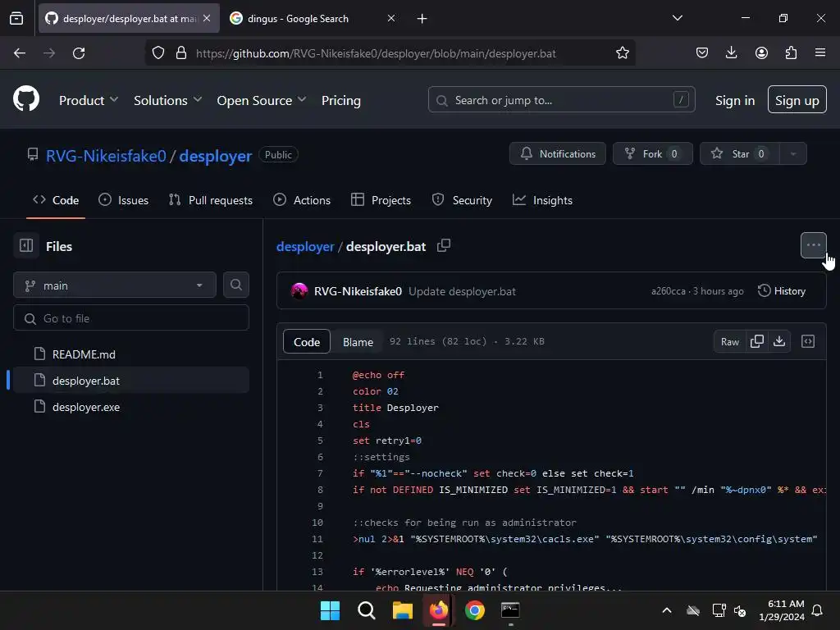
Task: Fork the repository
Action: click(x=652, y=153)
